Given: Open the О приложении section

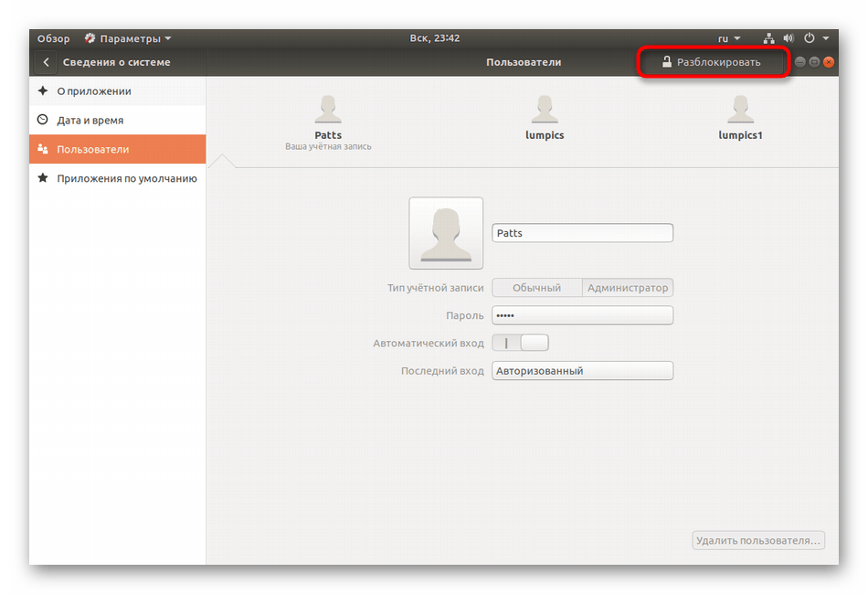Looking at the screenshot, I should pyautogui.click(x=94, y=91).
